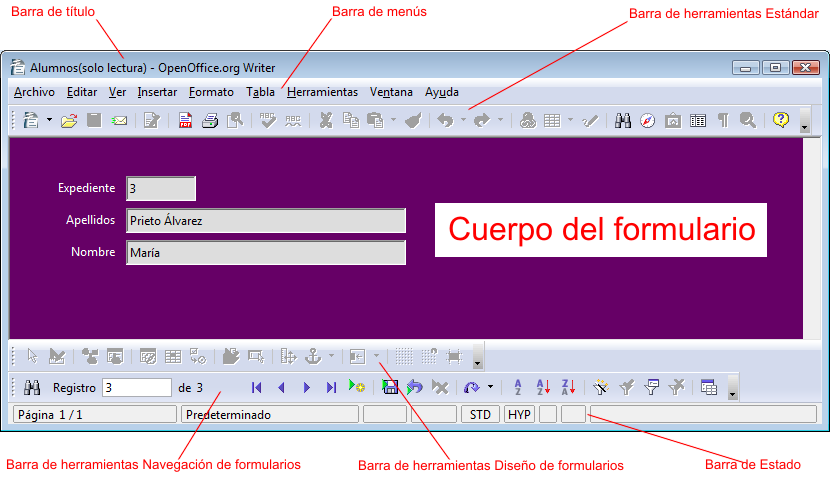Screen dimensions: 830x483
Task: Open the Anchor dropdown arrow
Action: coord(331,356)
